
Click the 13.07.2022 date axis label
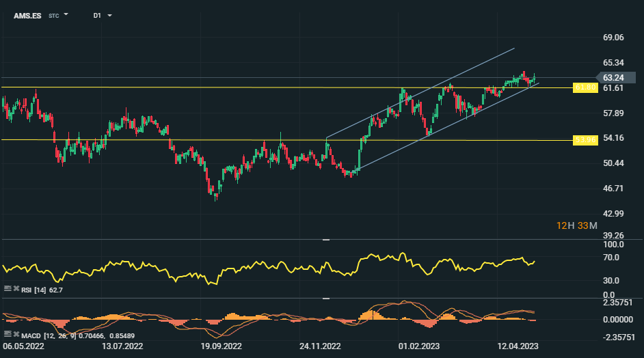click(122, 346)
